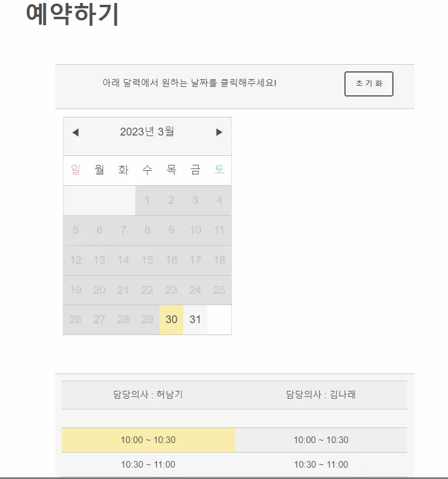The width and height of the screenshot is (448, 479).
Task: Click the 예약하기 page heading
Action: click(x=72, y=14)
